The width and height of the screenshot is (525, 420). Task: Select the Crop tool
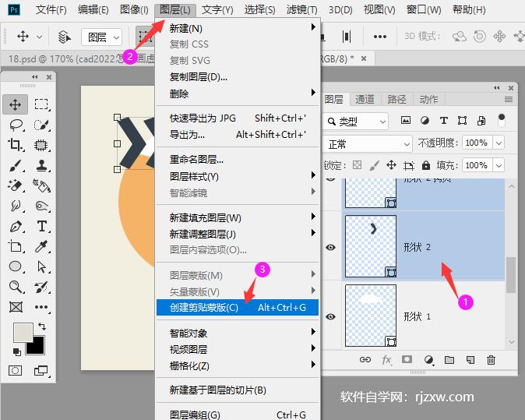click(x=15, y=145)
